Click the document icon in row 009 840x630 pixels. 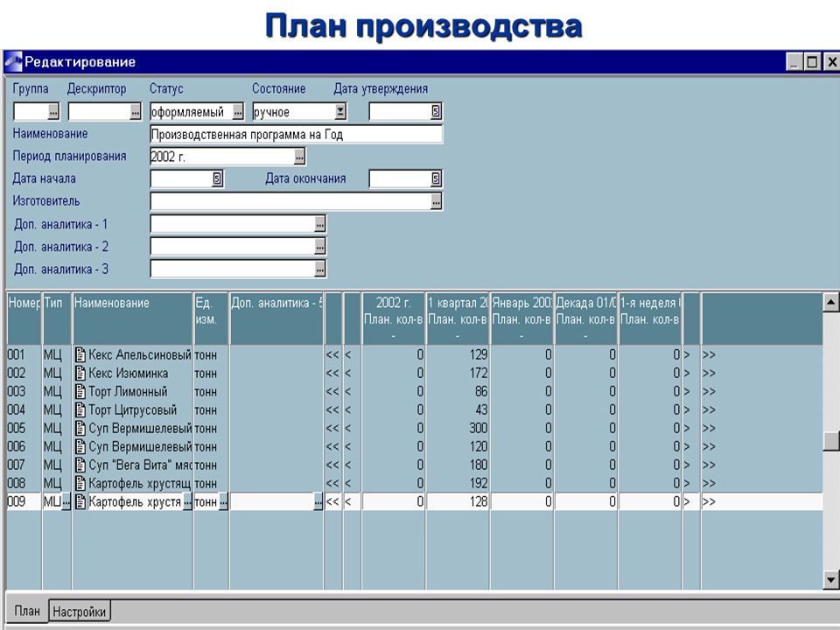(80, 501)
